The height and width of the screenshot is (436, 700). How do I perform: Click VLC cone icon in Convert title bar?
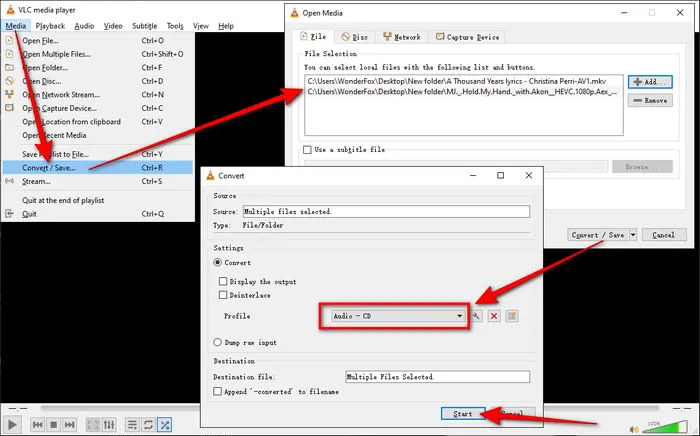click(x=210, y=175)
